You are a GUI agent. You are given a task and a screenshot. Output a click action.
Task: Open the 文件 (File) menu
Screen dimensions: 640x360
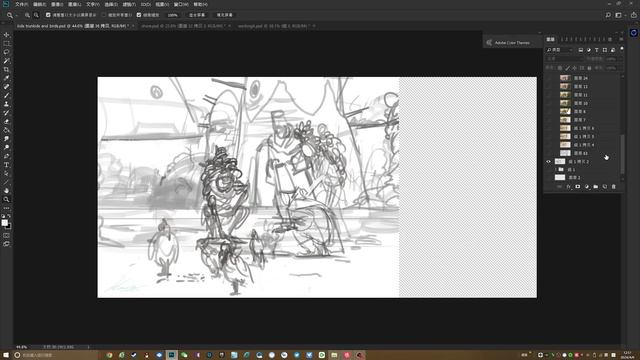point(21,4)
